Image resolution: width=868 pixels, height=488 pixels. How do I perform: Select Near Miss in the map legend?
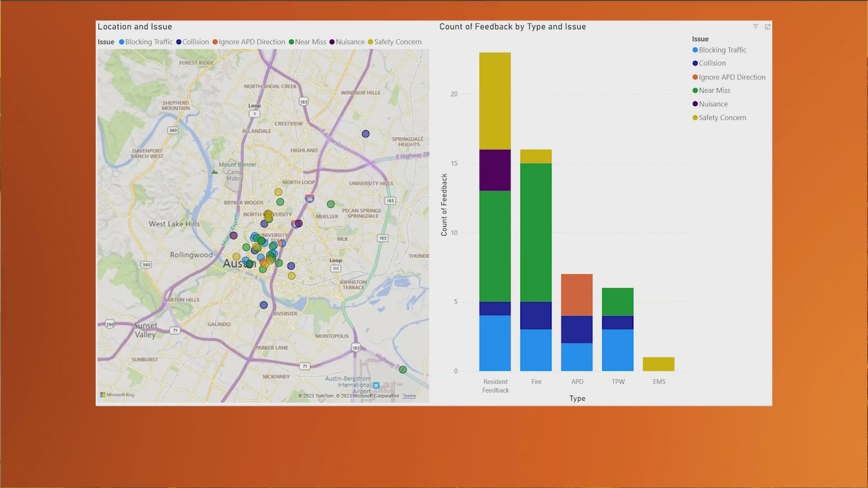[307, 42]
